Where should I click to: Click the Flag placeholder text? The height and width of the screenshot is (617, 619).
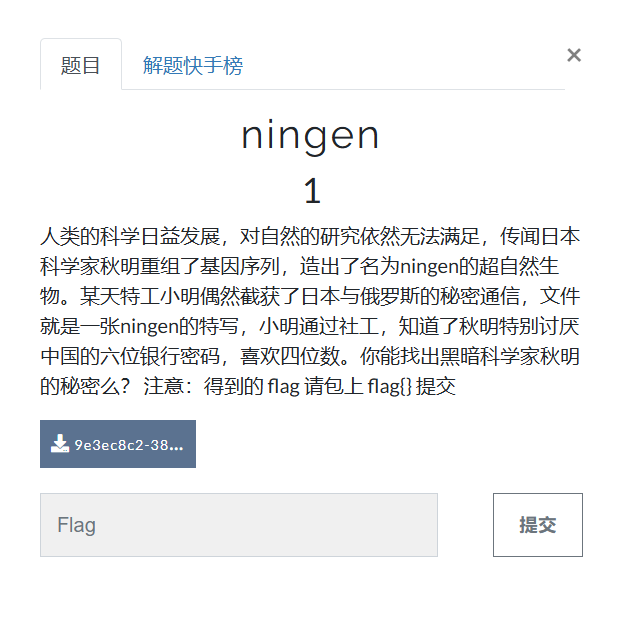(77, 525)
